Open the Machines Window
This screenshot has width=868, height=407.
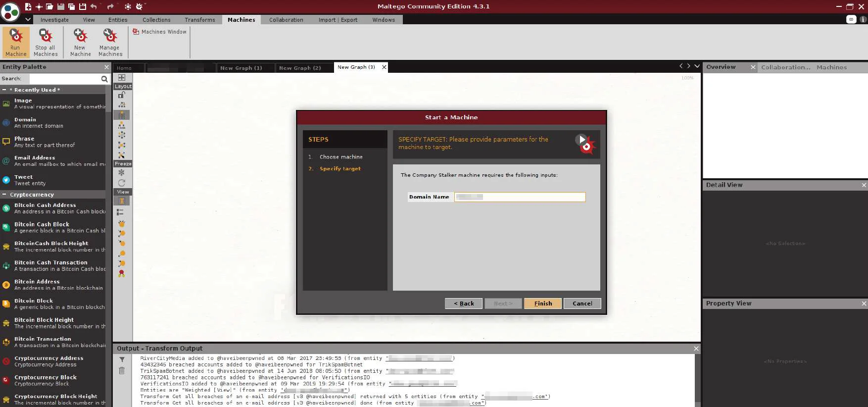(159, 32)
